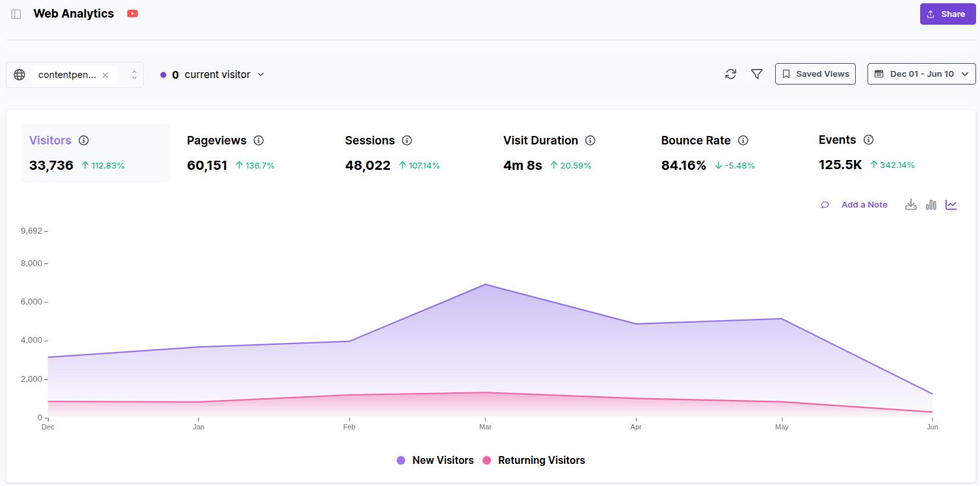Click the info icon beside Sessions
The width and height of the screenshot is (980, 486).
coord(407,141)
